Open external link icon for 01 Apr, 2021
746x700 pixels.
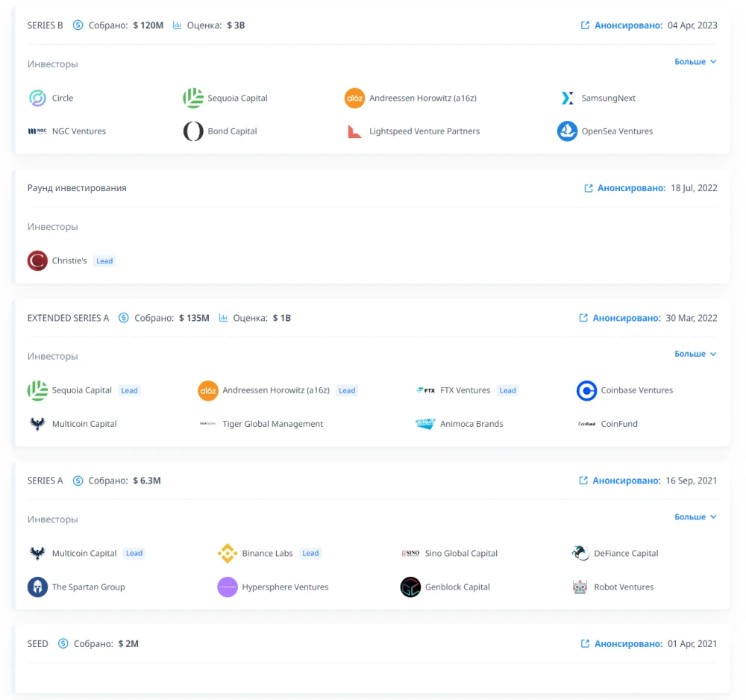click(585, 644)
